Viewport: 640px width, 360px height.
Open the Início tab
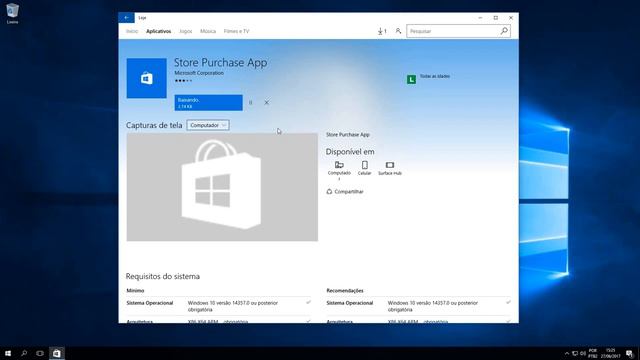click(x=132, y=31)
